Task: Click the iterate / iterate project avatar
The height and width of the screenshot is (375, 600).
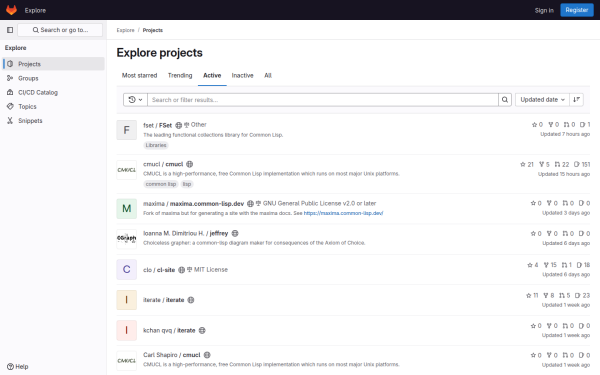Action: click(x=127, y=300)
